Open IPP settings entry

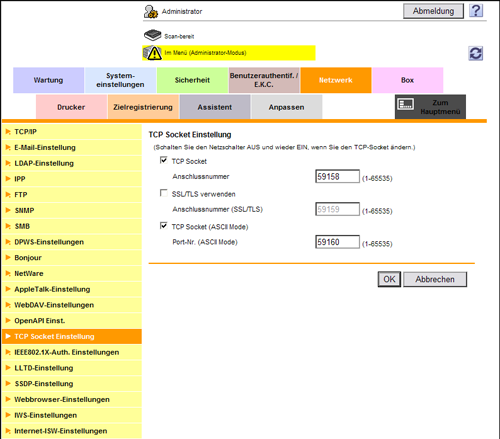pyautogui.click(x=72, y=179)
